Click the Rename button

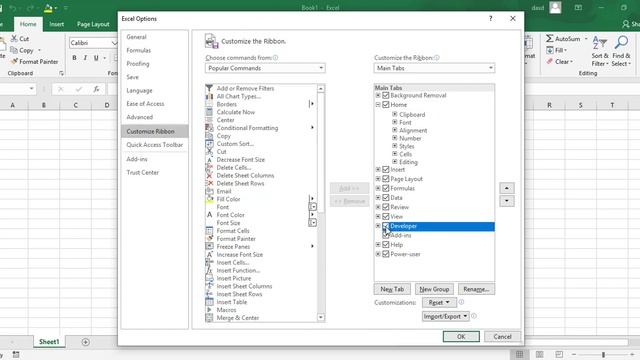pos(476,289)
